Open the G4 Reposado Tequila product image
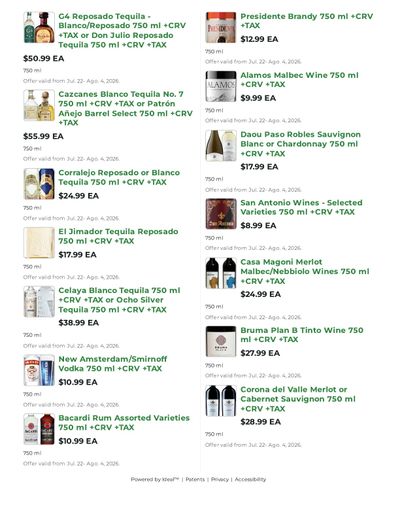The image size is (400, 518). [x=39, y=27]
